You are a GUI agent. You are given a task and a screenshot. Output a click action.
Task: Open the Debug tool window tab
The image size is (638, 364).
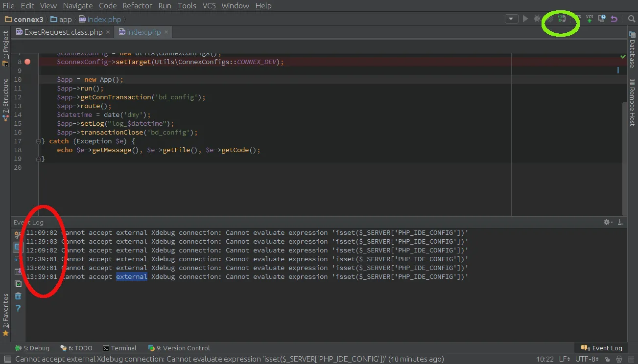[32, 348]
